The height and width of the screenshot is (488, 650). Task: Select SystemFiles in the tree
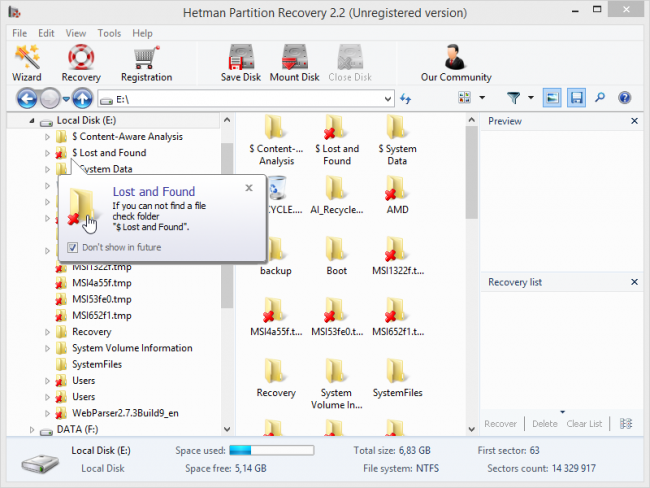[x=97, y=364]
